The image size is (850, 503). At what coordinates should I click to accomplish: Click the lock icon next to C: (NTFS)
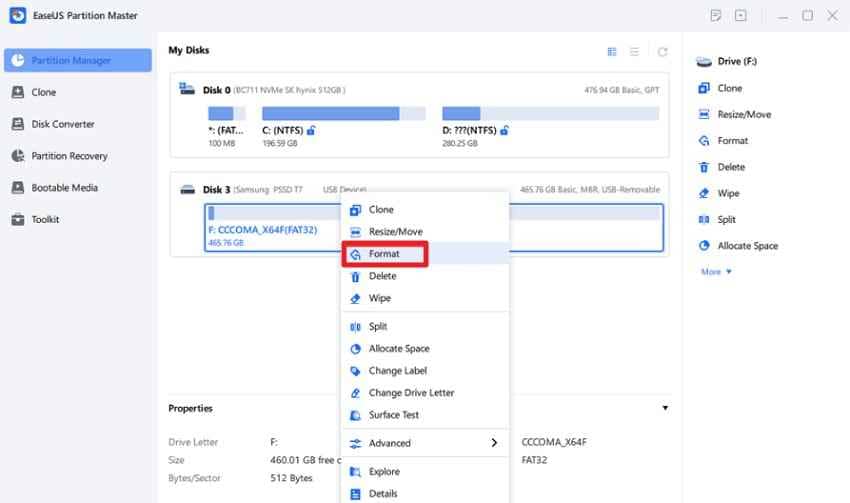point(311,131)
